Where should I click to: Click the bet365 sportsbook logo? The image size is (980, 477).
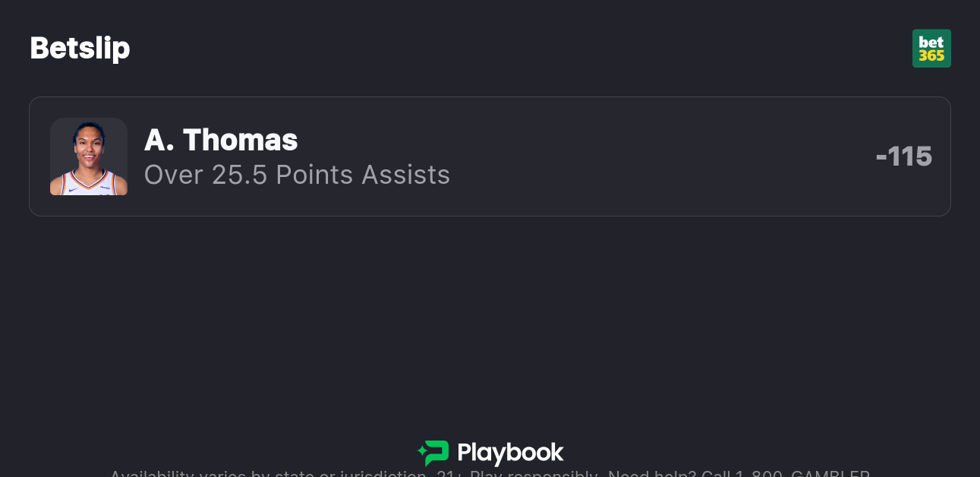click(931, 48)
